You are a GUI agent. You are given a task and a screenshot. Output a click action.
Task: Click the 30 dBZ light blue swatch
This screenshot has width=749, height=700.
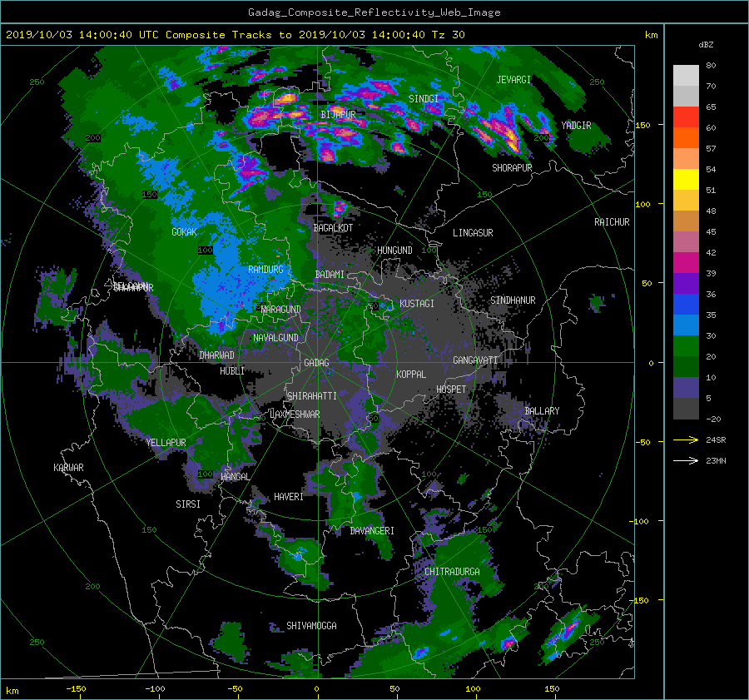(686, 325)
